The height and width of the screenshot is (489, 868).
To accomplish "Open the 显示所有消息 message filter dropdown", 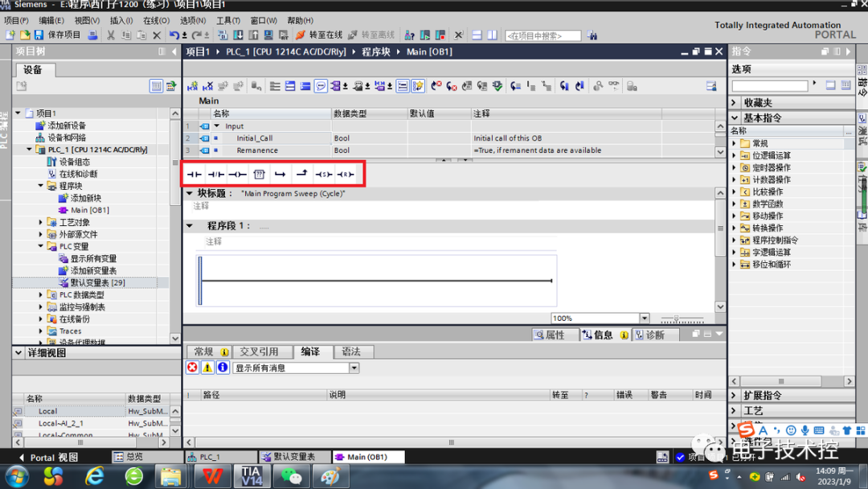I will pyautogui.click(x=354, y=368).
